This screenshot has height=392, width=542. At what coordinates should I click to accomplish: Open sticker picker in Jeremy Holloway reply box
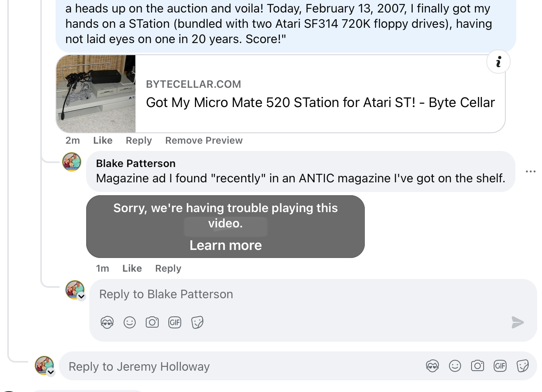coord(523,366)
